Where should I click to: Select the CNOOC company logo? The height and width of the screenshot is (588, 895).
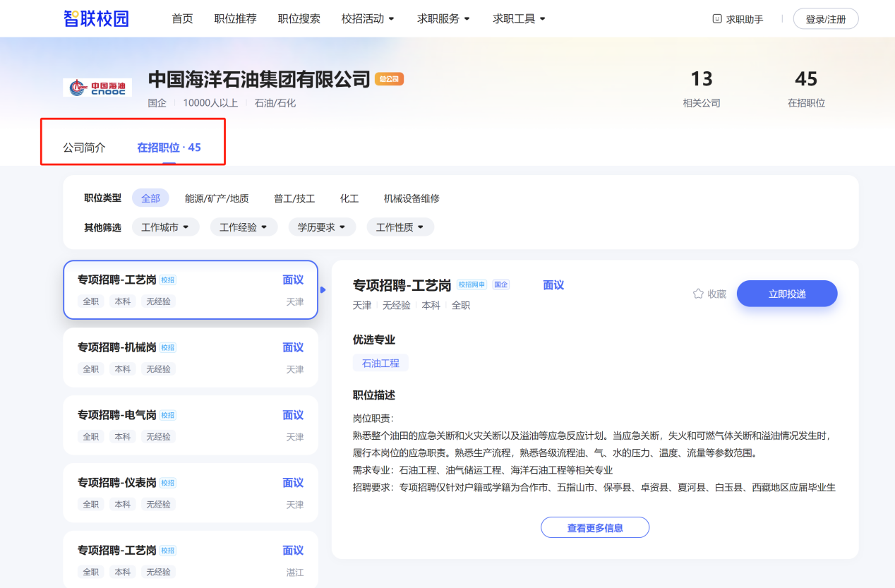pyautogui.click(x=97, y=88)
